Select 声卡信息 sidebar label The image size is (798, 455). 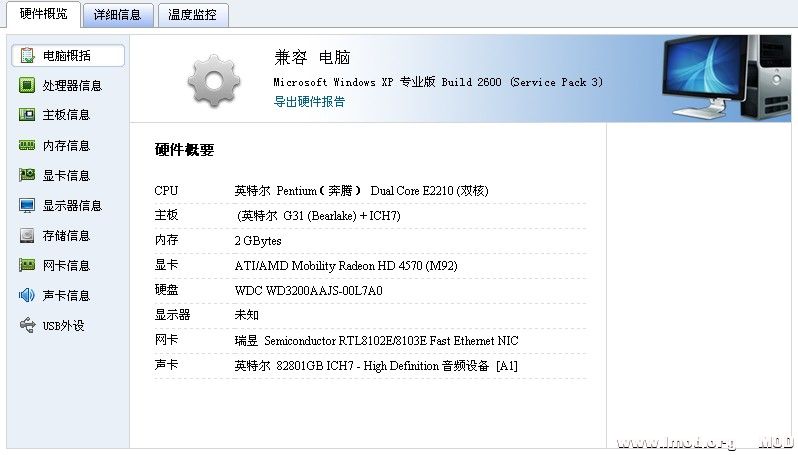[x=66, y=296]
